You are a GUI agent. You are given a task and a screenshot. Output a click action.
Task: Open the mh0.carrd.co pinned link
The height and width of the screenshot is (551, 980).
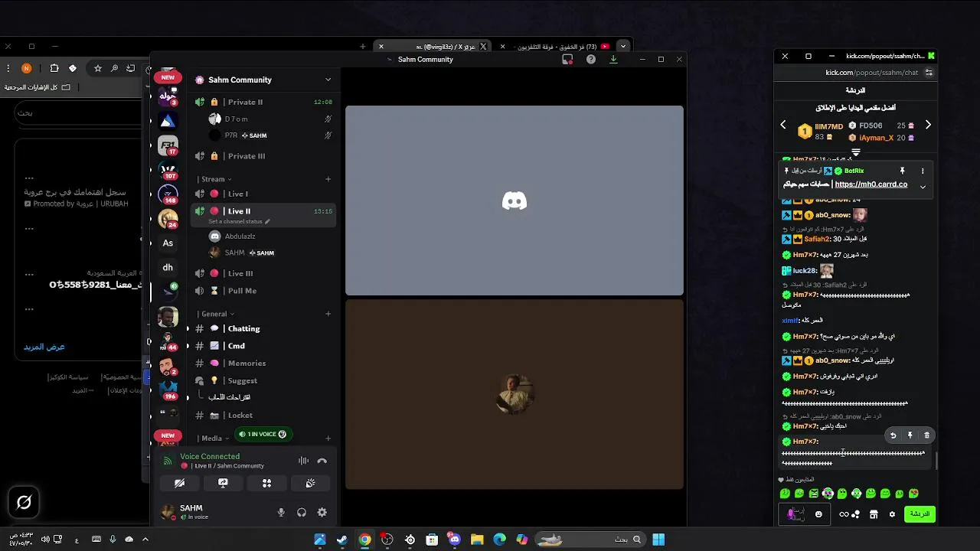tap(871, 184)
